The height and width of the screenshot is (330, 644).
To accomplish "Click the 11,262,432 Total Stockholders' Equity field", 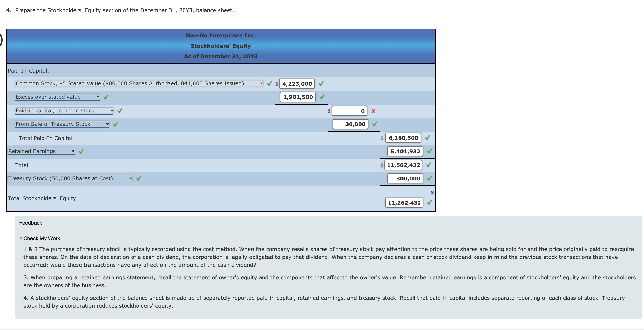I will click(404, 203).
